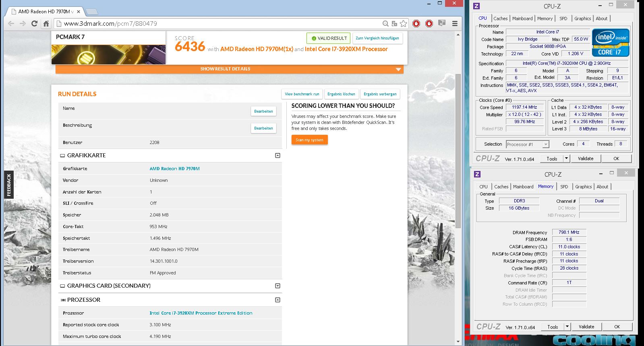
Task: Select Mainboard tab in top CPU-Z window
Action: (x=522, y=19)
